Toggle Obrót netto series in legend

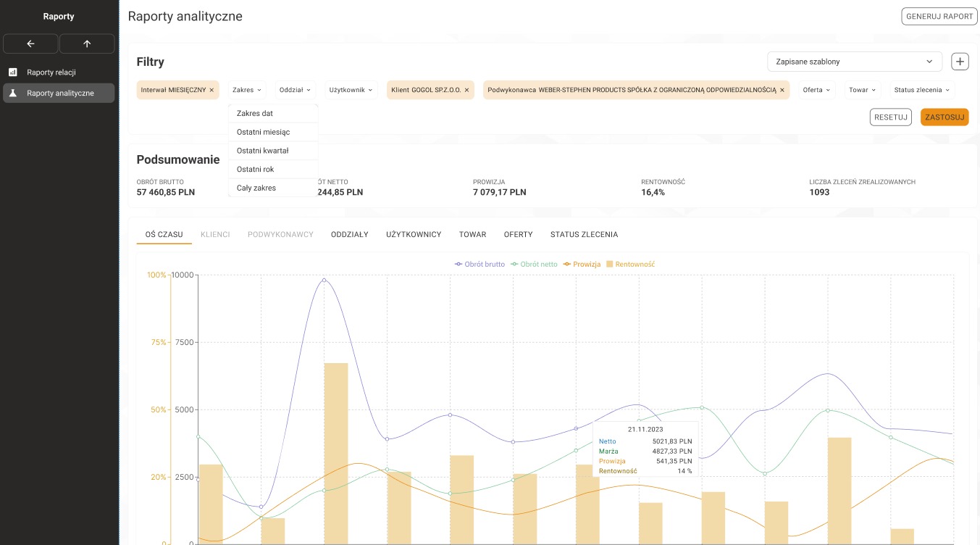point(534,265)
